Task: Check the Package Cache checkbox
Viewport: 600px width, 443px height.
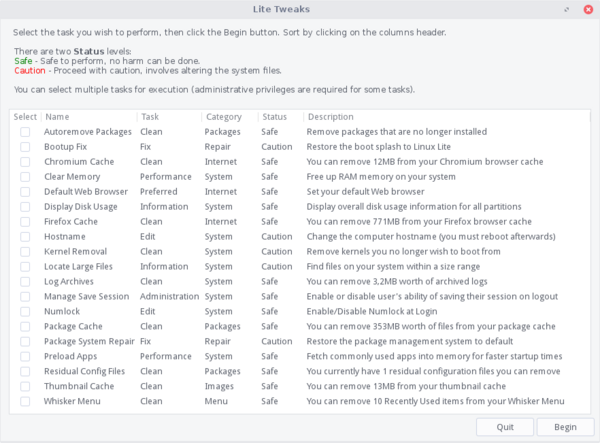Action: (x=25, y=326)
